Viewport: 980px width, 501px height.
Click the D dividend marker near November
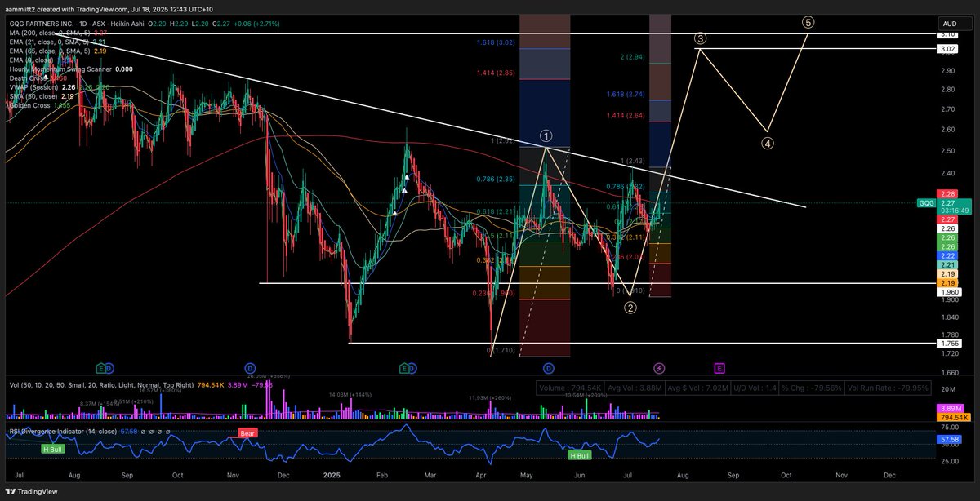pos(250,369)
